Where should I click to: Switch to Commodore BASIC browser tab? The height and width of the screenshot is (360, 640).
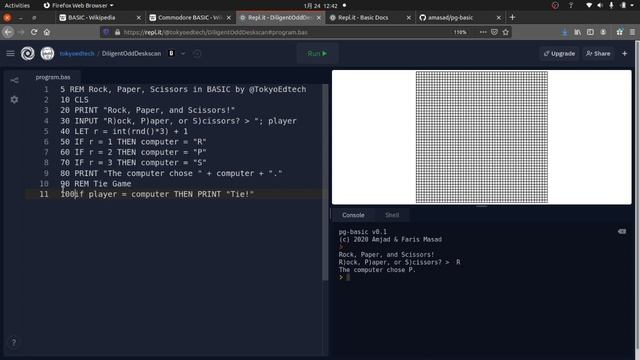pos(190,18)
